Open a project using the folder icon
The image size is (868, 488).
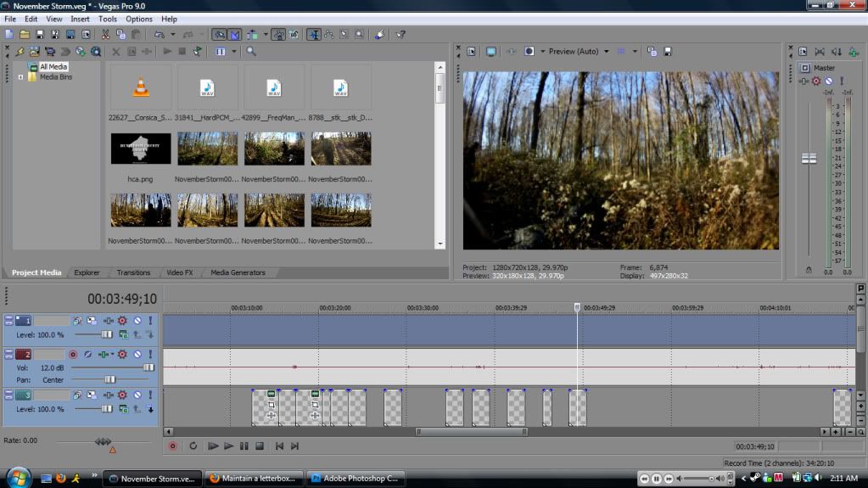click(x=25, y=34)
